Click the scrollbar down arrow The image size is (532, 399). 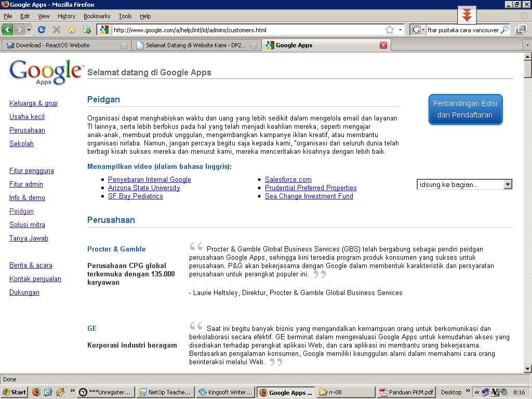(528, 369)
